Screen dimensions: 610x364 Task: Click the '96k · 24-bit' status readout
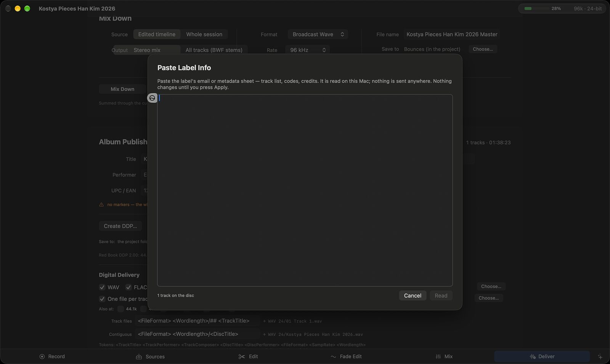pyautogui.click(x=588, y=8)
